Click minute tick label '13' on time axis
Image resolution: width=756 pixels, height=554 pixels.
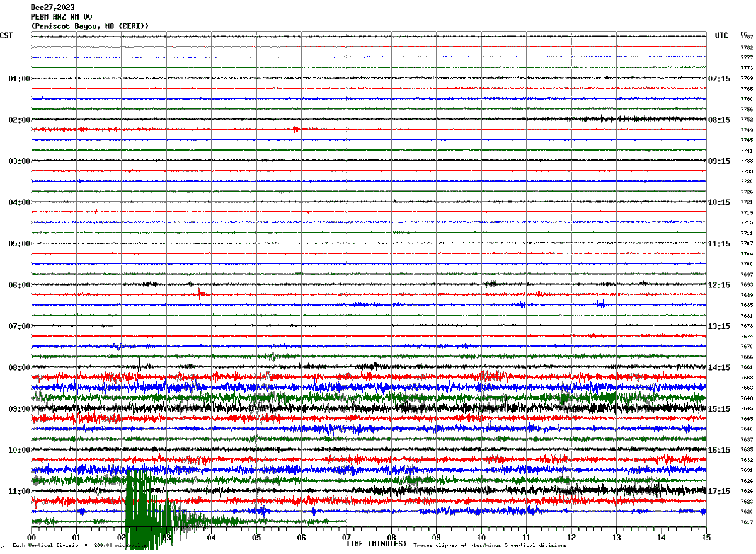(x=616, y=538)
